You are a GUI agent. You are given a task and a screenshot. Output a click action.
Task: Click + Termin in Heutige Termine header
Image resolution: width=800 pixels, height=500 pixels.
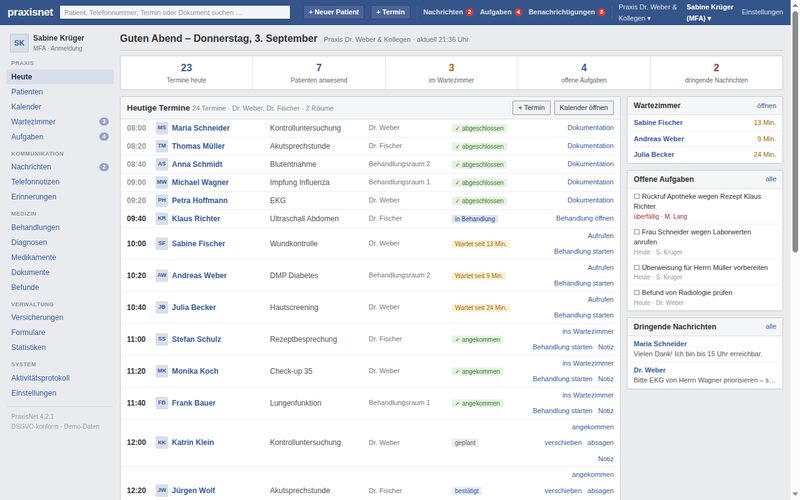[531, 108]
